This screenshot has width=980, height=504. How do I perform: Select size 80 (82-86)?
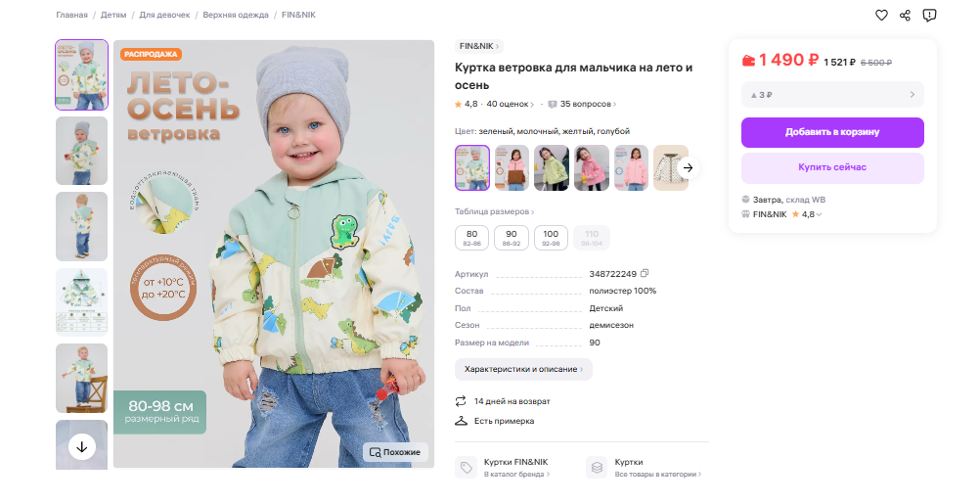point(471,237)
